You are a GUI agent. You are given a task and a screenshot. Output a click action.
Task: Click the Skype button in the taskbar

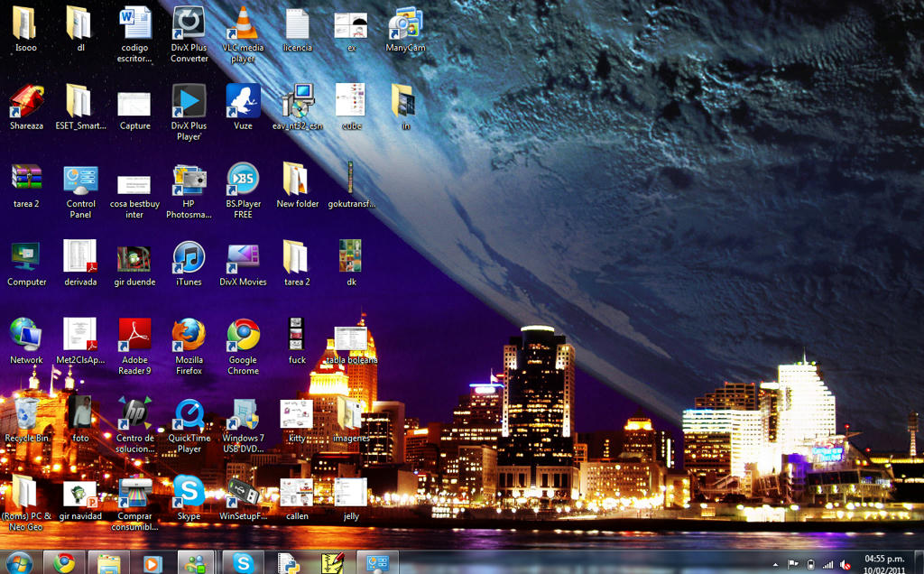click(x=243, y=563)
